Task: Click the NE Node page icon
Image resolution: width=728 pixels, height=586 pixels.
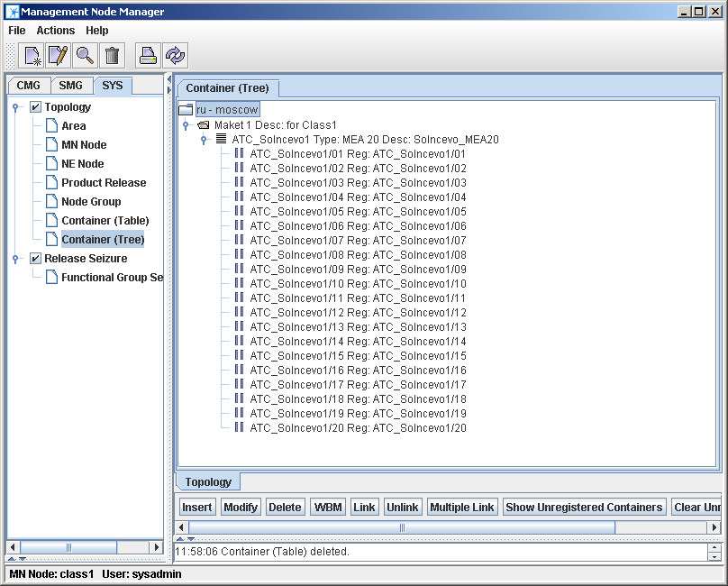Action: click(51, 163)
